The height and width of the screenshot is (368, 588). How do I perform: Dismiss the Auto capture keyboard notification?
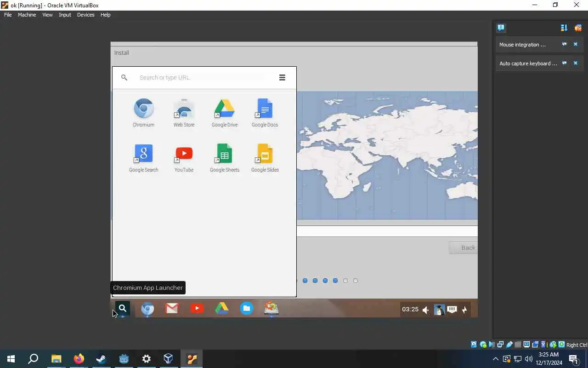click(x=575, y=63)
